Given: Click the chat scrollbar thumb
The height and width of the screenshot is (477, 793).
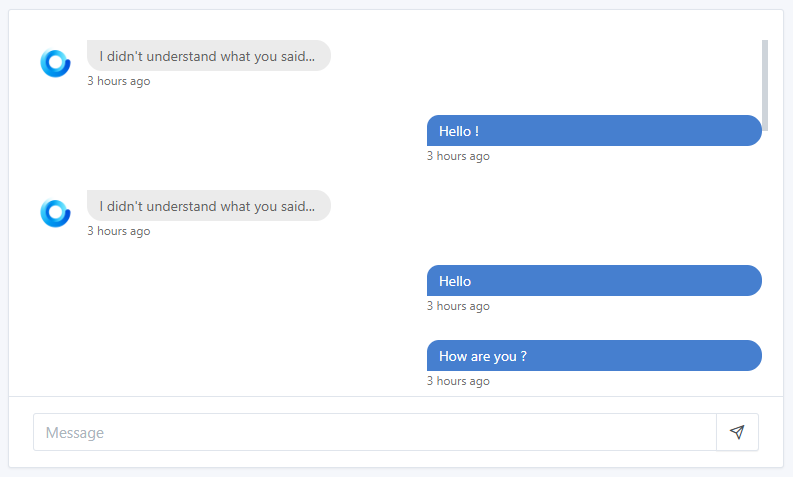Looking at the screenshot, I should pyautogui.click(x=765, y=85).
